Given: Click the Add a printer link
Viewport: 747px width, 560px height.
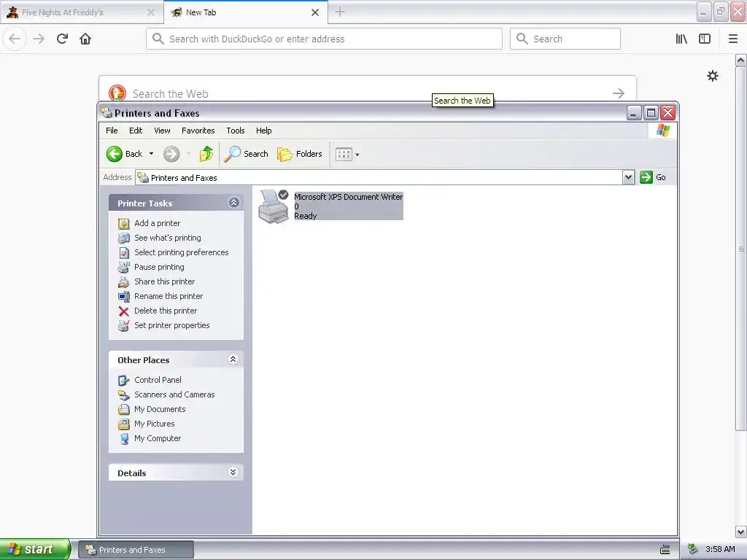Looking at the screenshot, I should pos(158,223).
